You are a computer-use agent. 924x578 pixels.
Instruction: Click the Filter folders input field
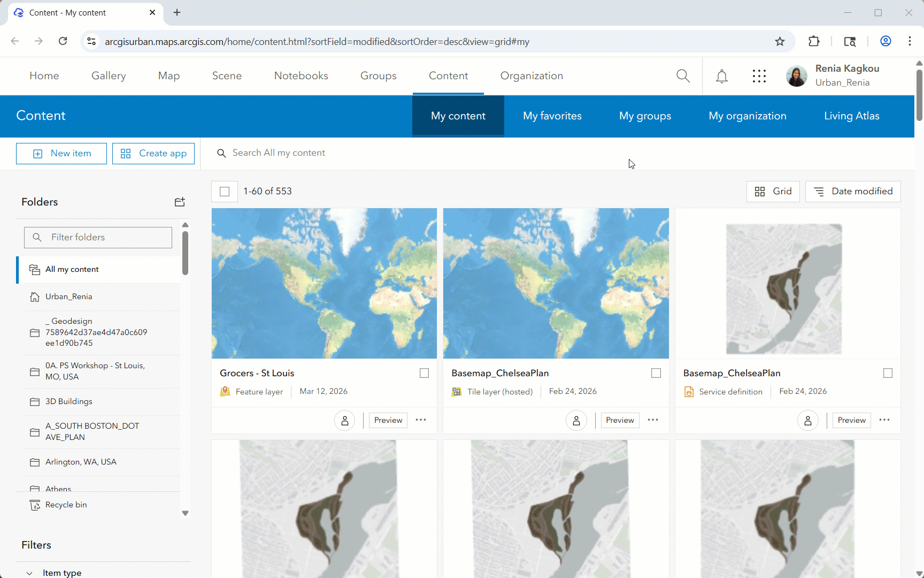point(98,238)
